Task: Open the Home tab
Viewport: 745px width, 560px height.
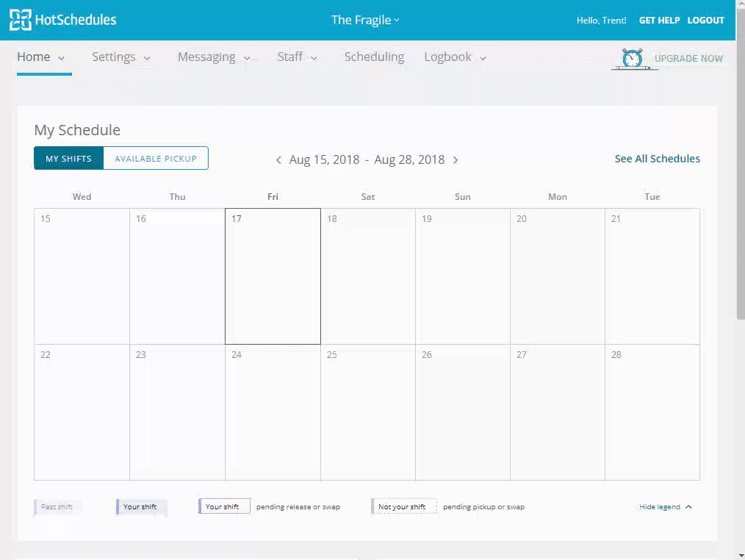Action: coord(34,57)
